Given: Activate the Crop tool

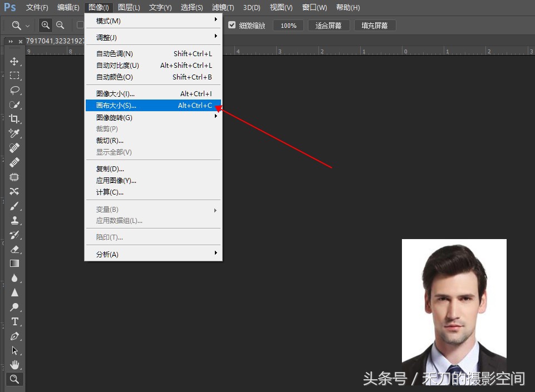Looking at the screenshot, I should [14, 119].
